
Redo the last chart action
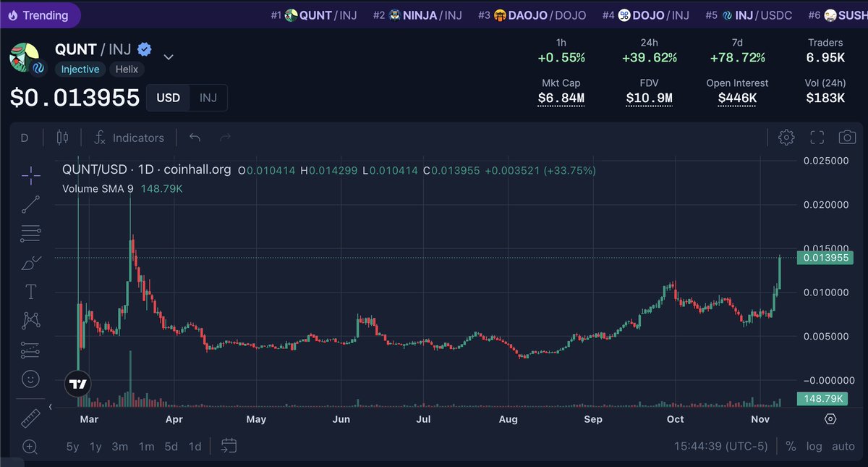[225, 138]
